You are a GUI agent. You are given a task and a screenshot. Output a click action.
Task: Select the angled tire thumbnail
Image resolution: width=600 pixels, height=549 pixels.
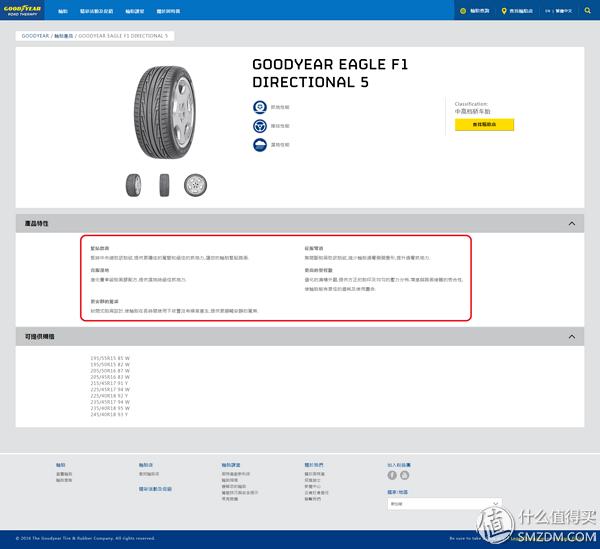click(x=134, y=185)
